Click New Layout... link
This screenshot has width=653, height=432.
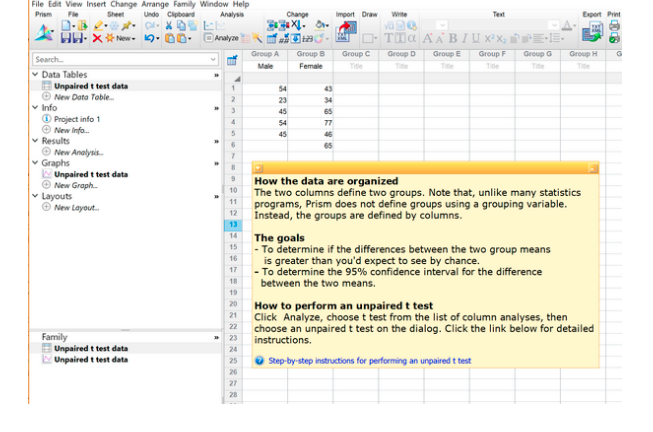pyautogui.click(x=77, y=207)
